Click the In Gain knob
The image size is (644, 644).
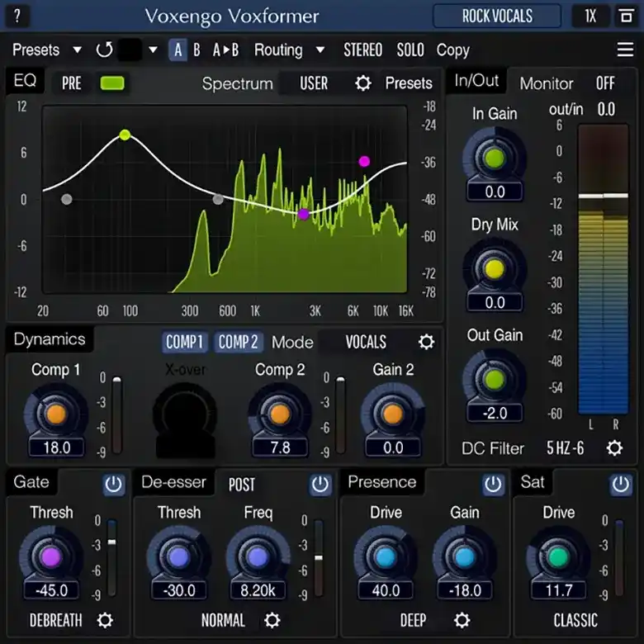coord(495,159)
